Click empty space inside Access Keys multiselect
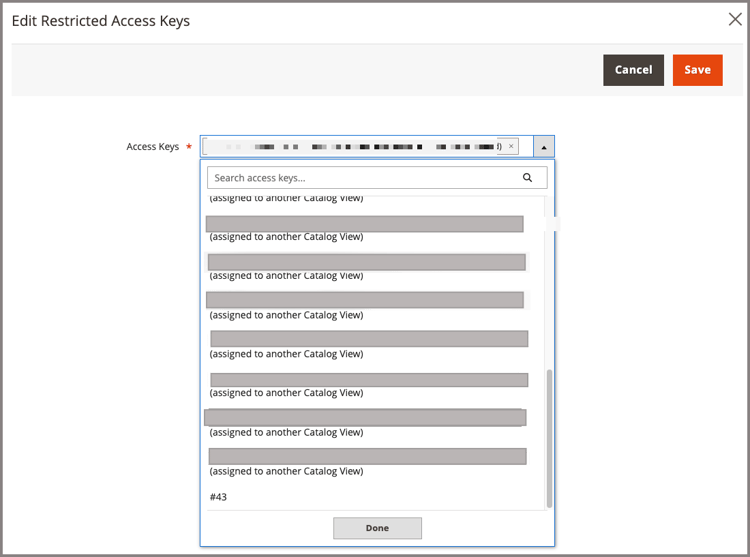Screen dimensions: 750x557 pyautogui.click(x=526, y=146)
